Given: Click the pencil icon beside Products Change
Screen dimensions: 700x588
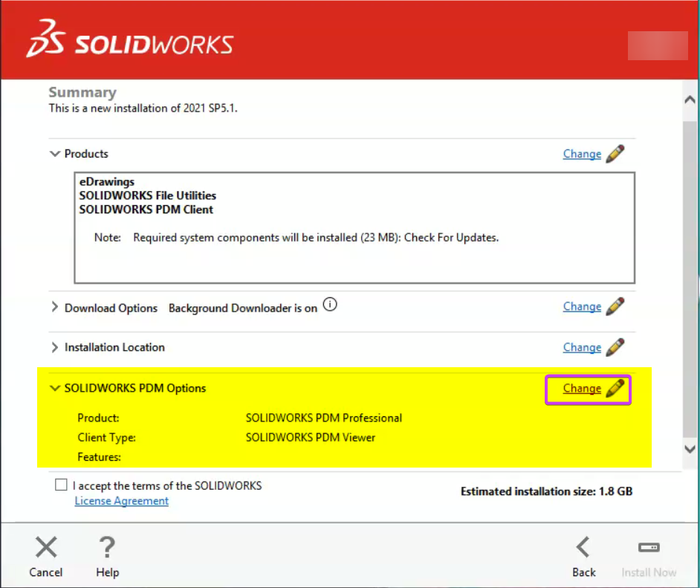Looking at the screenshot, I should tap(615, 154).
